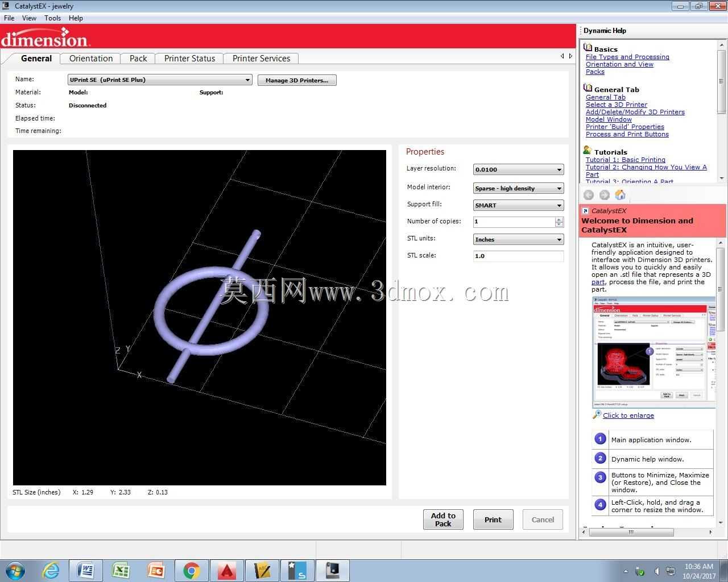Open Google Chrome from taskbar
Screen dimensions: 728x582
pyautogui.click(x=191, y=570)
